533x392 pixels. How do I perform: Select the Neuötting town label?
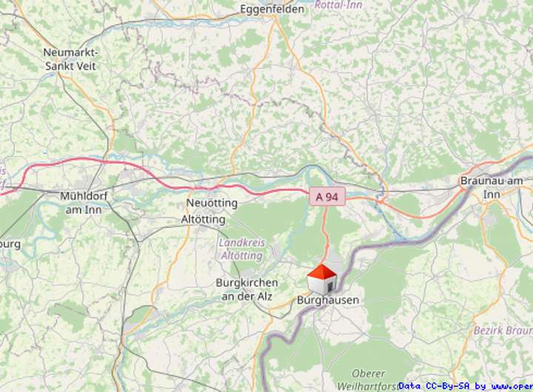click(x=212, y=203)
